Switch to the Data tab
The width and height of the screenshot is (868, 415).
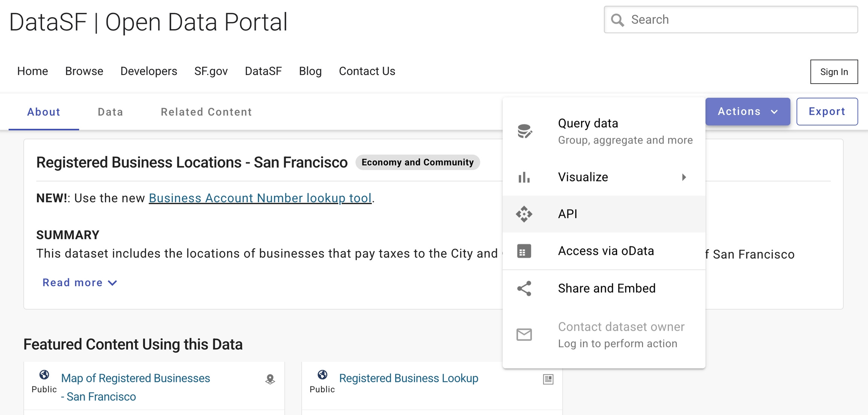click(110, 112)
